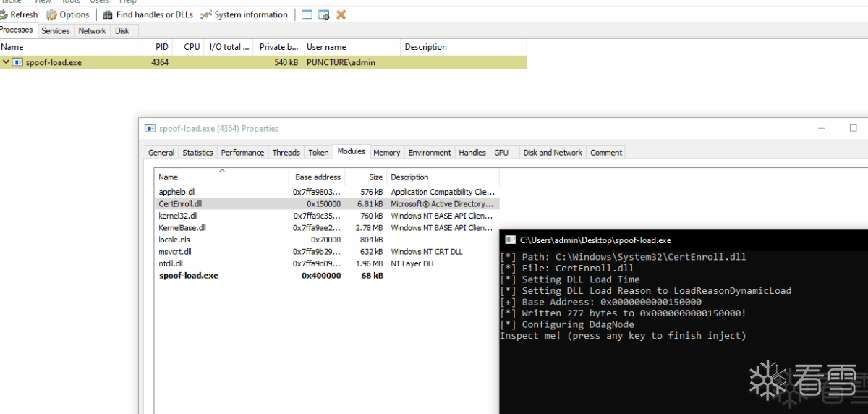Click the 0x400000 base address cell
The width and height of the screenshot is (868, 414).
pos(321,276)
